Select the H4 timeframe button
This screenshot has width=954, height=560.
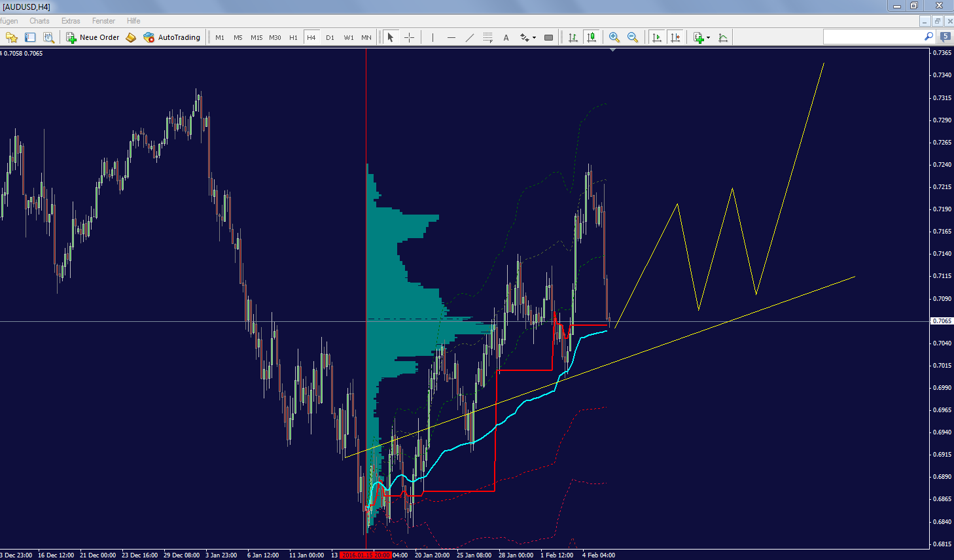coord(311,37)
